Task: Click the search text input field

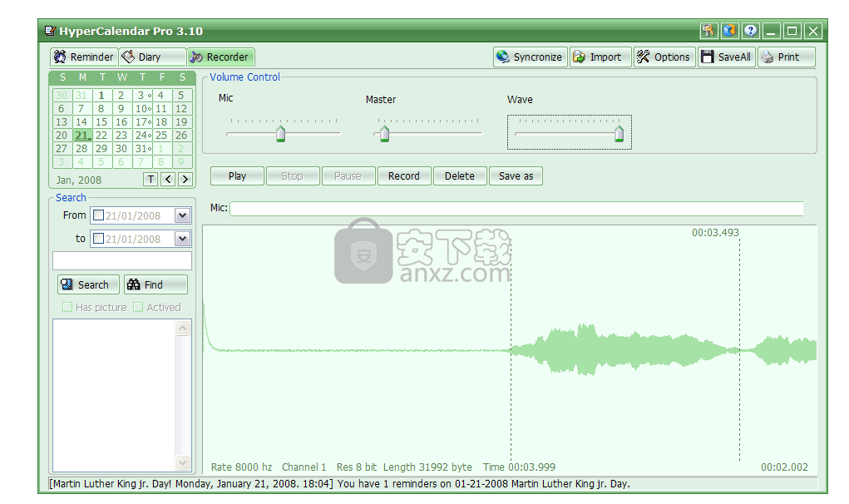Action: point(122,261)
